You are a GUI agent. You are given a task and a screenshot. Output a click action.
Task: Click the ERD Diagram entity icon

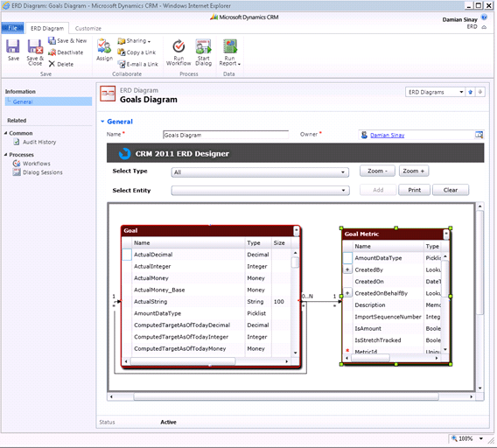coord(108,94)
